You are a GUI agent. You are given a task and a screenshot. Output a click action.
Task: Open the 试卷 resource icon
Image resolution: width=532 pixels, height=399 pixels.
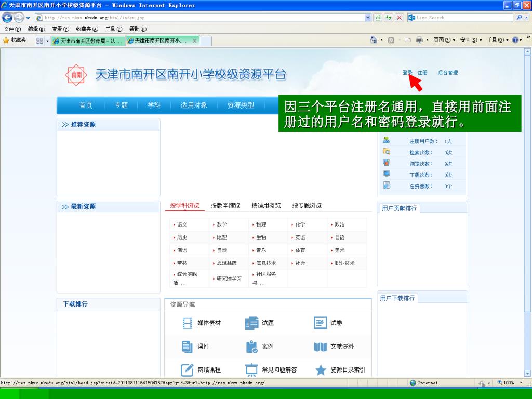coord(321,323)
